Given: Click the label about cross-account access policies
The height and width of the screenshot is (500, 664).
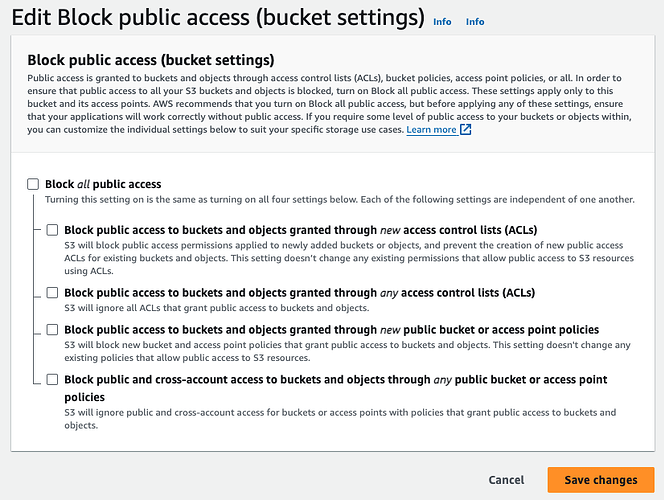Looking at the screenshot, I should point(336,388).
